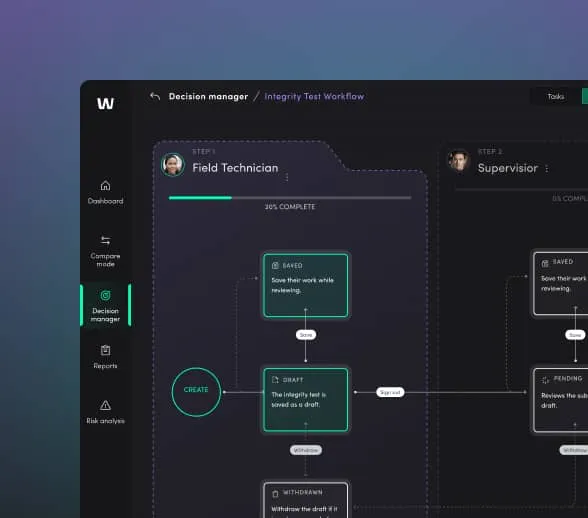Click the 'Field Technician' title

tap(235, 168)
